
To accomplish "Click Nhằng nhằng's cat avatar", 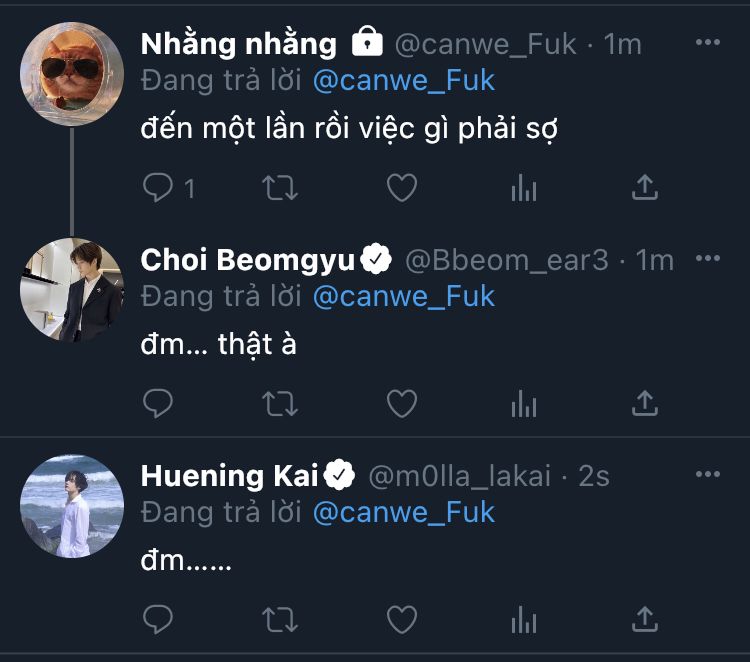I will (71, 72).
